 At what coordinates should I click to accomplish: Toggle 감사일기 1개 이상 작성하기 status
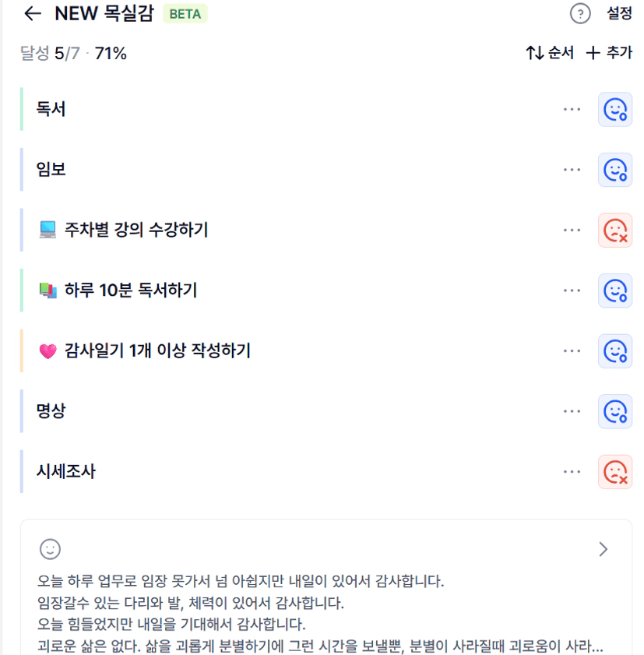(x=615, y=351)
